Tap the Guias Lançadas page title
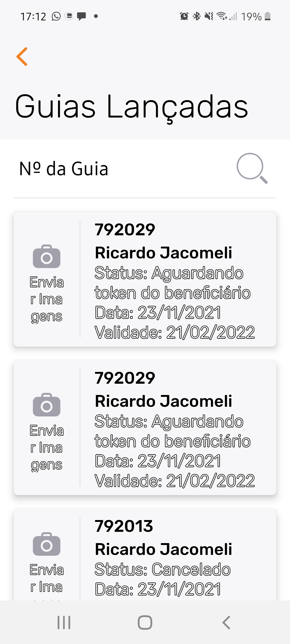The width and height of the screenshot is (290, 644). pos(132,107)
